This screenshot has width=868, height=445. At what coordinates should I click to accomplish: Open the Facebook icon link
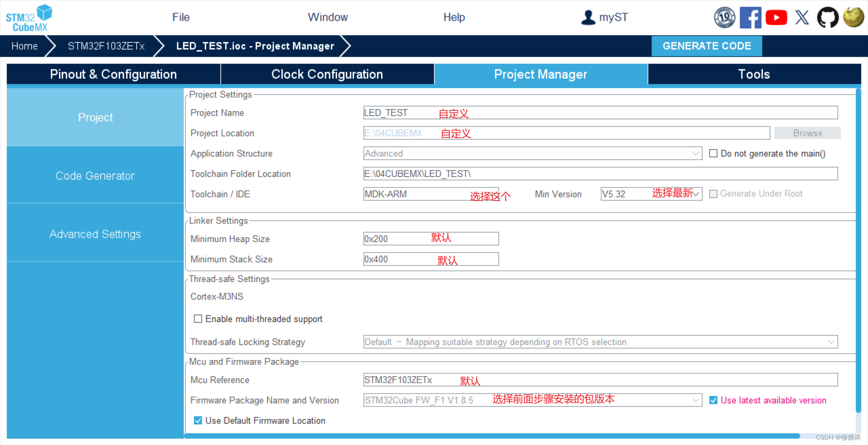pyautogui.click(x=750, y=18)
